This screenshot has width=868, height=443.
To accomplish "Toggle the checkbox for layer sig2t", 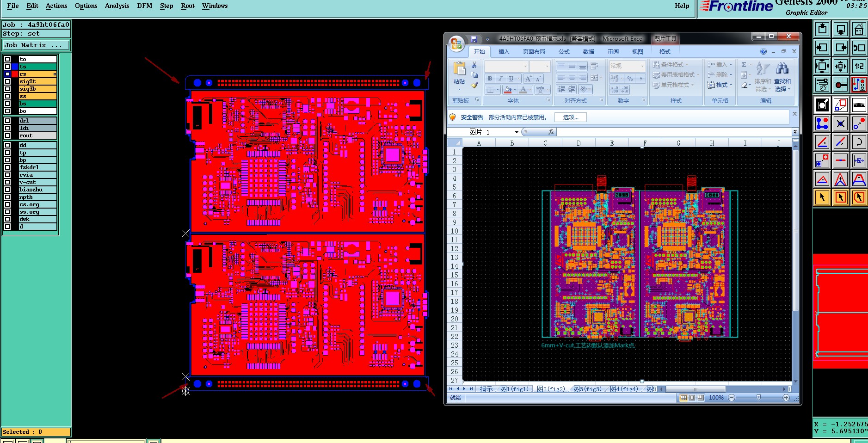I will [7, 81].
